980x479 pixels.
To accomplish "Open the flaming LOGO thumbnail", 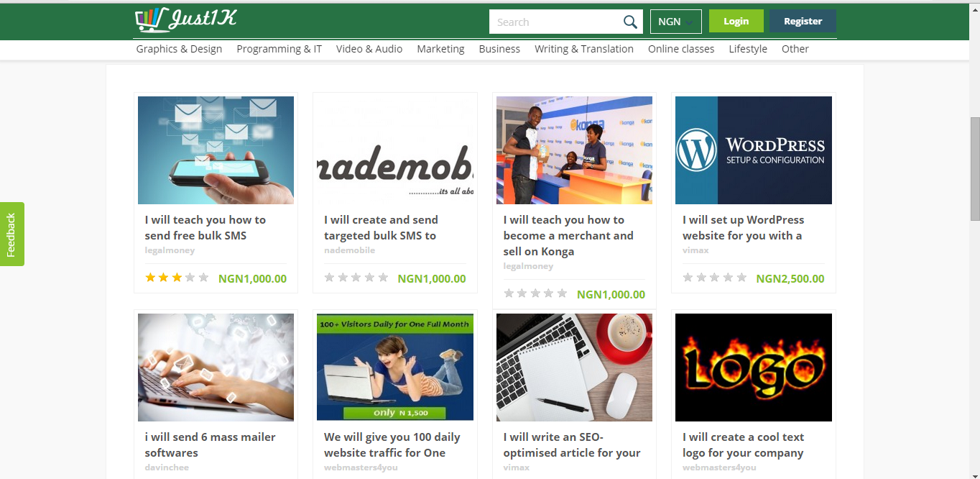I will tap(754, 368).
